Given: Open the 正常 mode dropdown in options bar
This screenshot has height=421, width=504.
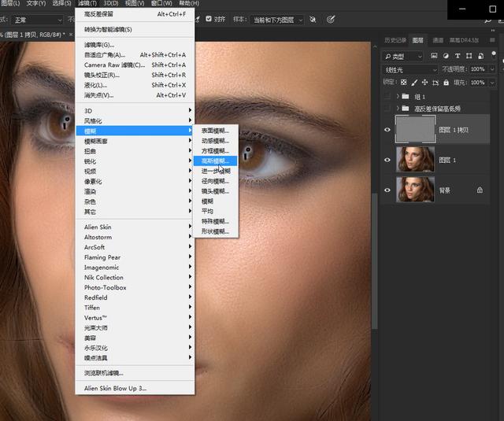Looking at the screenshot, I should 37,20.
